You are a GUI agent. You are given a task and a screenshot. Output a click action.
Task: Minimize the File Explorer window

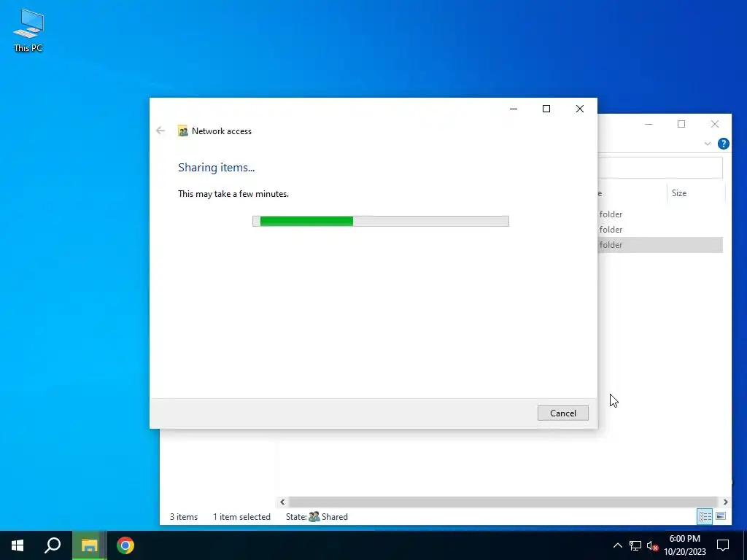pos(649,124)
